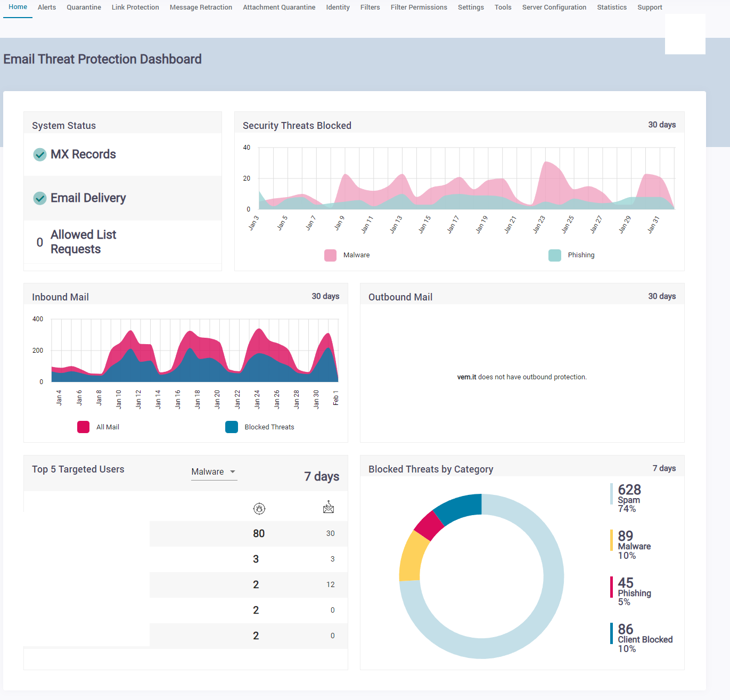Go to the Message Retraction tab
The width and height of the screenshot is (730, 700).
tap(201, 7)
